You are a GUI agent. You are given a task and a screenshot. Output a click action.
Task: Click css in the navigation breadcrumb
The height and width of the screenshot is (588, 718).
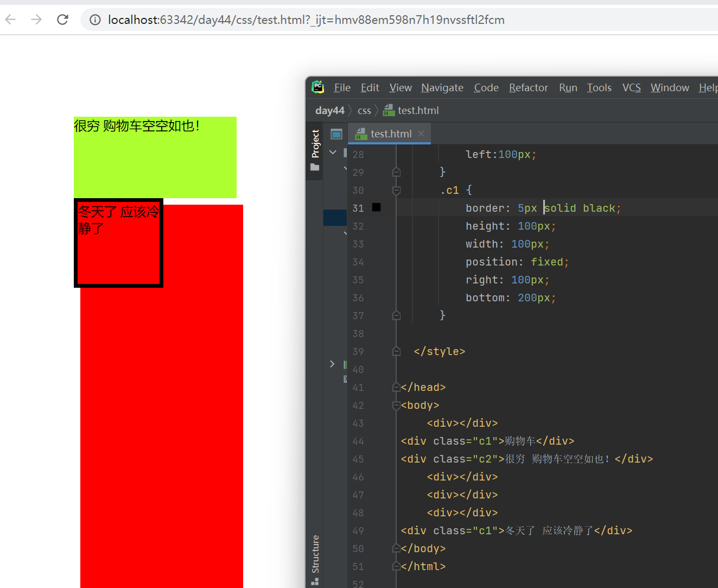pyautogui.click(x=364, y=111)
